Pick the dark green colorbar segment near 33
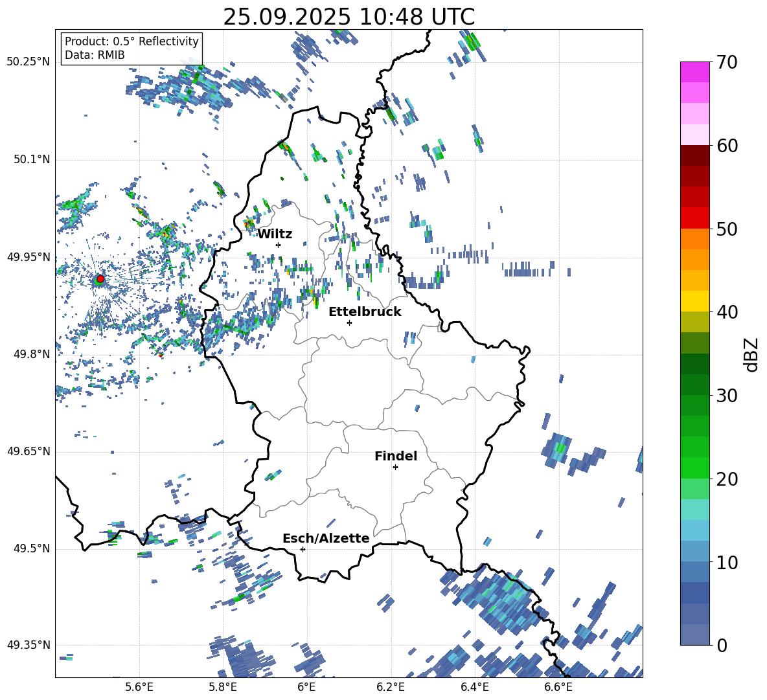The width and height of the screenshot is (767, 700). (x=694, y=364)
